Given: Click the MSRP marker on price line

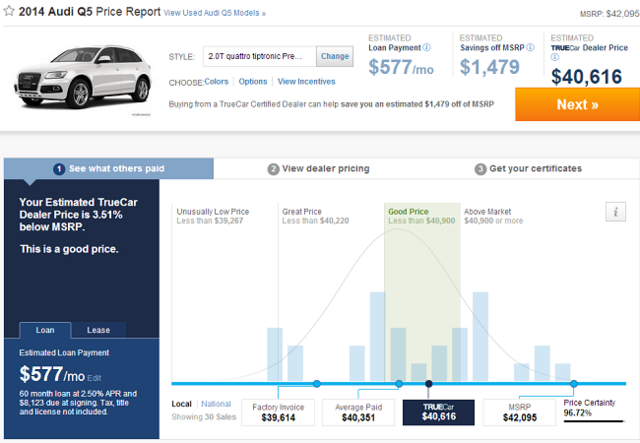Looking at the screenshot, I should (574, 383).
